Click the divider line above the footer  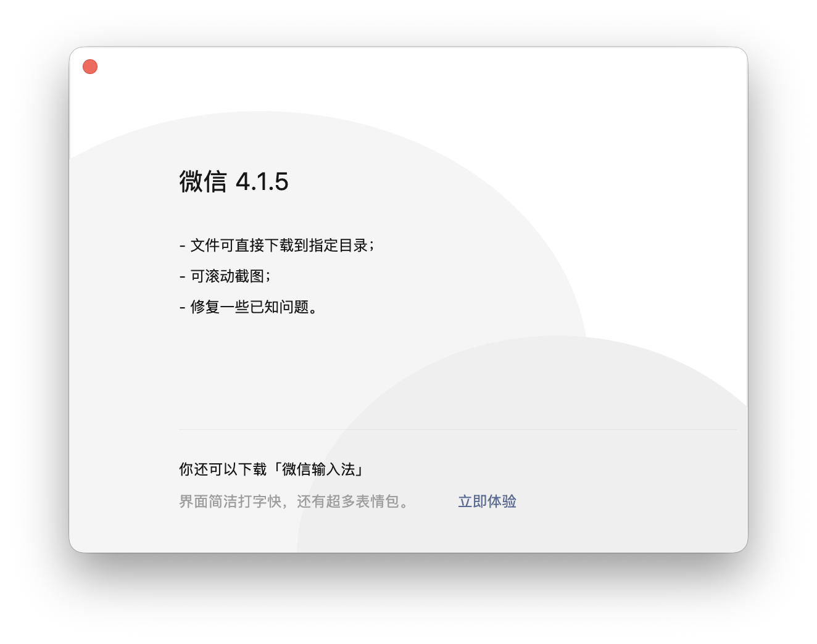458,429
